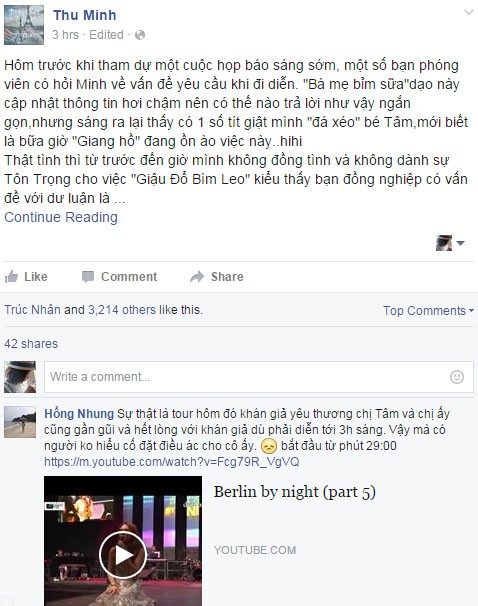Click the Comment speech bubble icon
Viewport: 478px width, 606px height.
tap(88, 277)
